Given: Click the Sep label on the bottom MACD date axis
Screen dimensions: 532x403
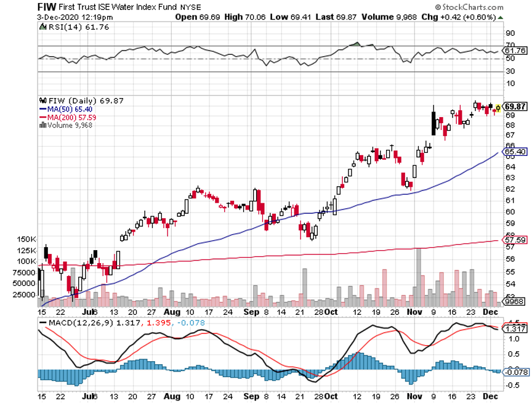Looking at the screenshot, I should 251,396.
